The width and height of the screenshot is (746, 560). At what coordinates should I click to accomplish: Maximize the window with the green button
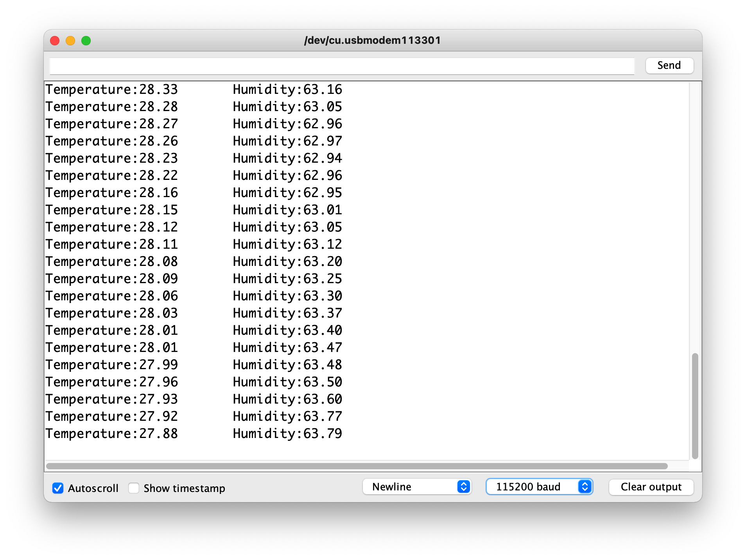(86, 40)
